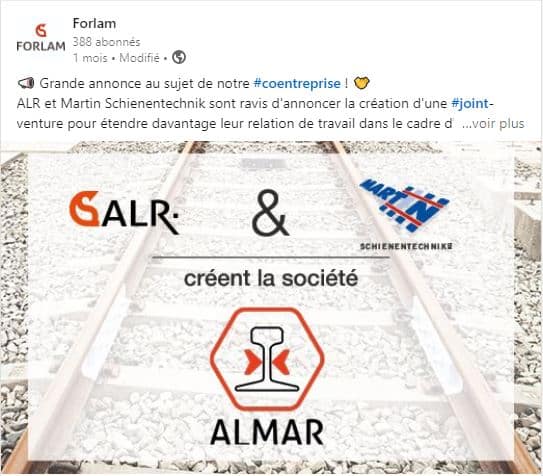This screenshot has width=543, height=476.
Task: Click the Forlam page name
Action: (94, 24)
